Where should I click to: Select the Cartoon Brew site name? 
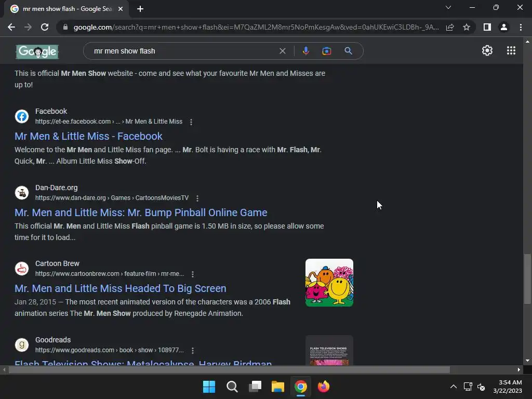[57, 263]
